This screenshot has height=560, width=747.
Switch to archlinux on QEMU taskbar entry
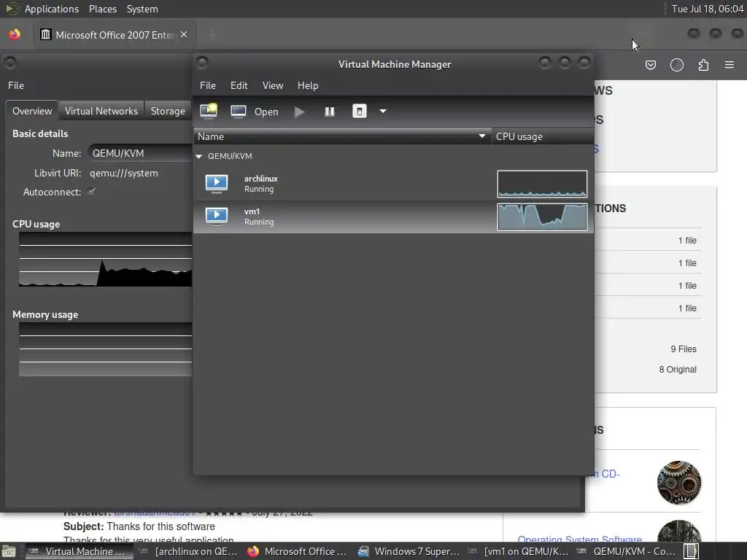click(x=189, y=551)
